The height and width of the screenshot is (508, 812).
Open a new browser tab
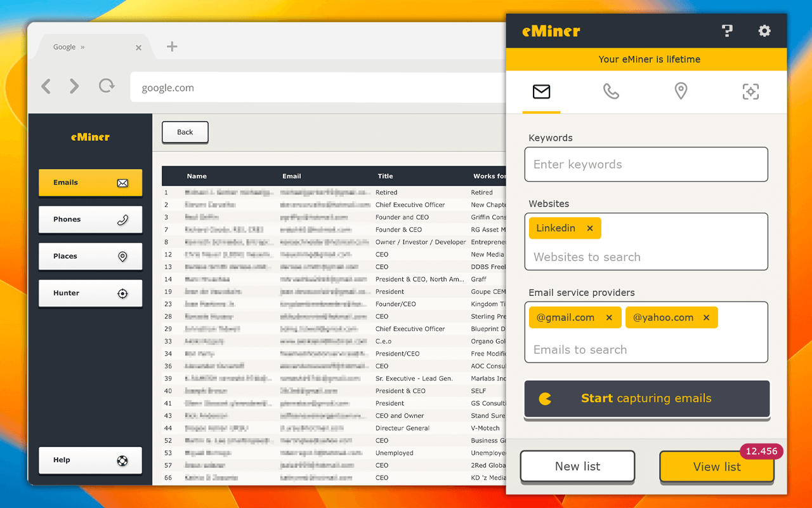coord(172,46)
